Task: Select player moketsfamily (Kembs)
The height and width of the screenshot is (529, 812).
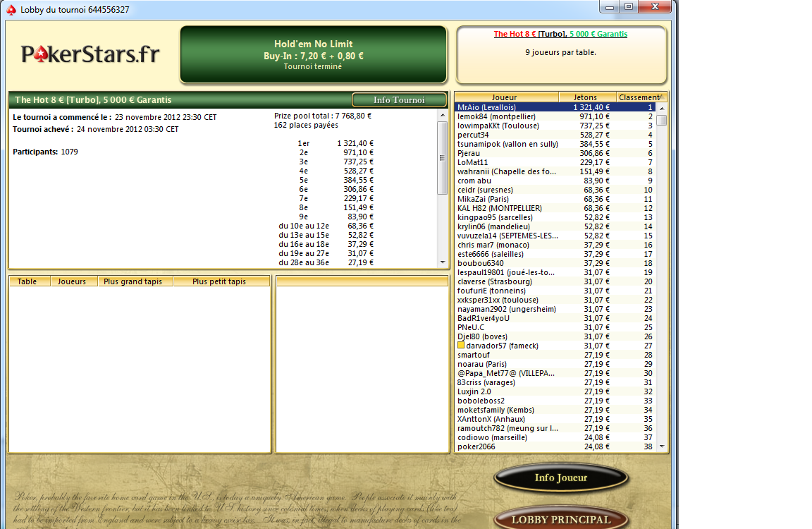Action: tap(555, 410)
